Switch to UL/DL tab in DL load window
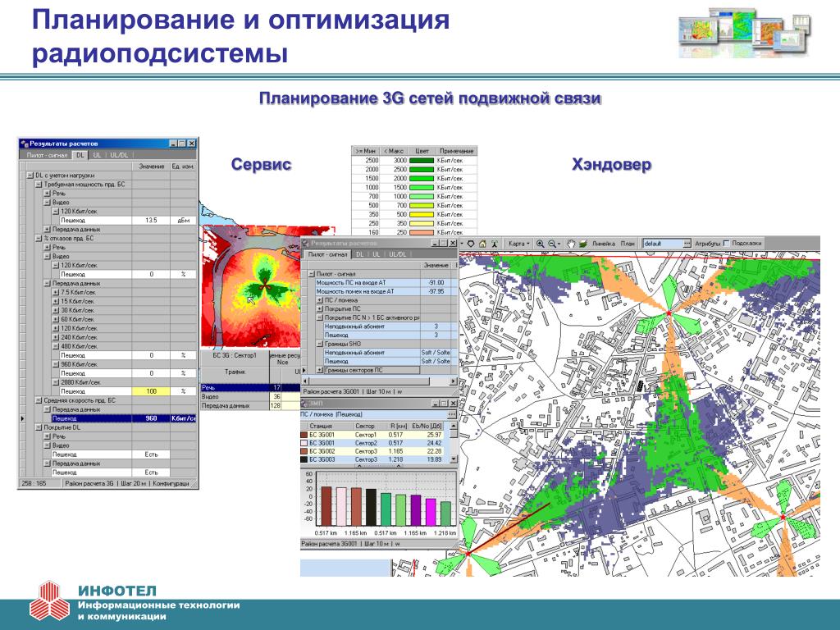Viewport: 840px width, 630px height. 120,155
